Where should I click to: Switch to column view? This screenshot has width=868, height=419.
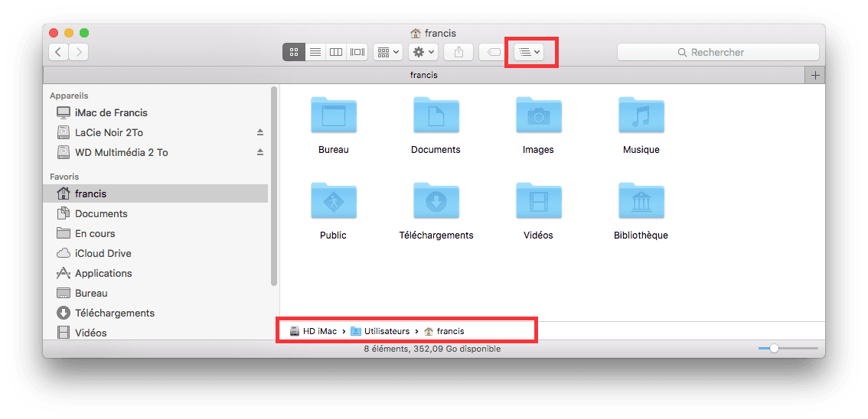336,52
